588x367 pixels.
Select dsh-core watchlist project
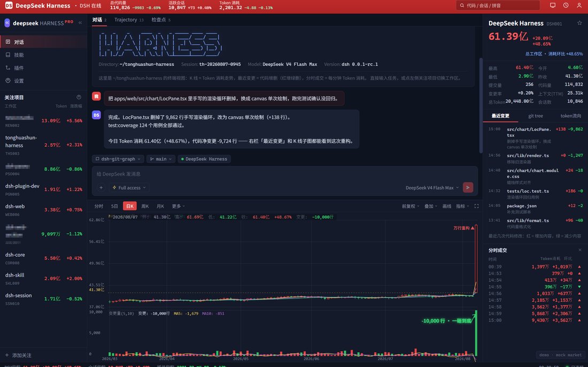pyautogui.click(x=43, y=258)
